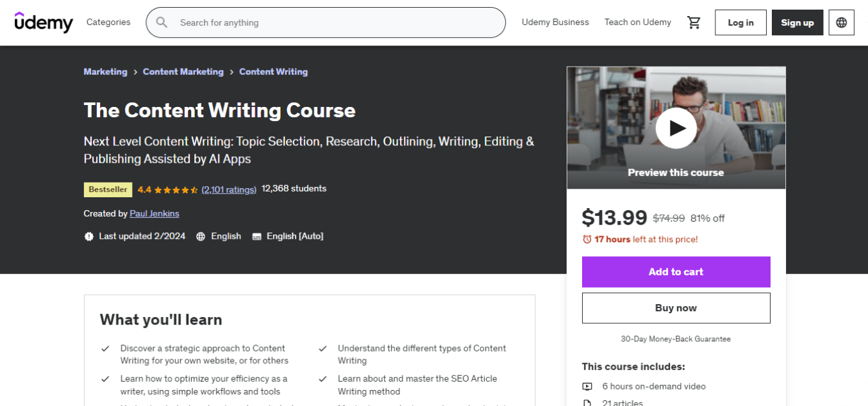Select Teach on Udemy
This screenshot has height=406, width=868.
pyautogui.click(x=637, y=22)
